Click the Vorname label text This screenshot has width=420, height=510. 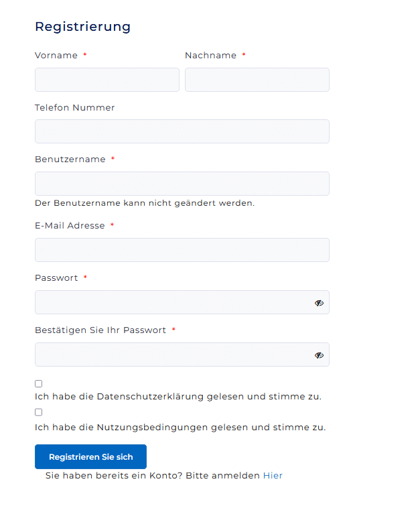pos(56,56)
